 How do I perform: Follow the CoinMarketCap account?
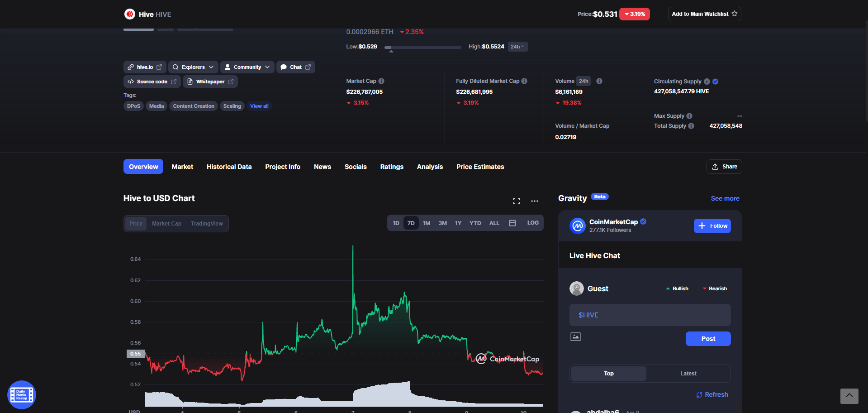pos(712,226)
